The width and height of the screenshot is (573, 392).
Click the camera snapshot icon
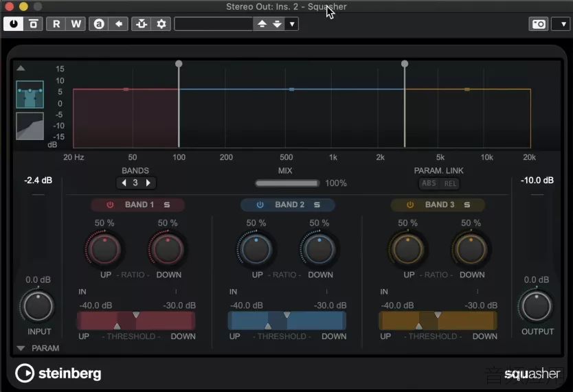(x=539, y=24)
